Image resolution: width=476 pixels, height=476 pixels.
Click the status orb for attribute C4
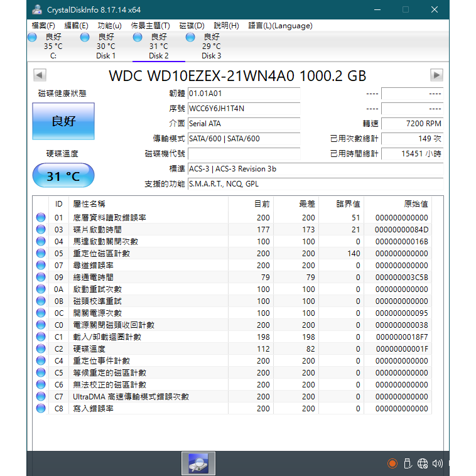pos(41,360)
